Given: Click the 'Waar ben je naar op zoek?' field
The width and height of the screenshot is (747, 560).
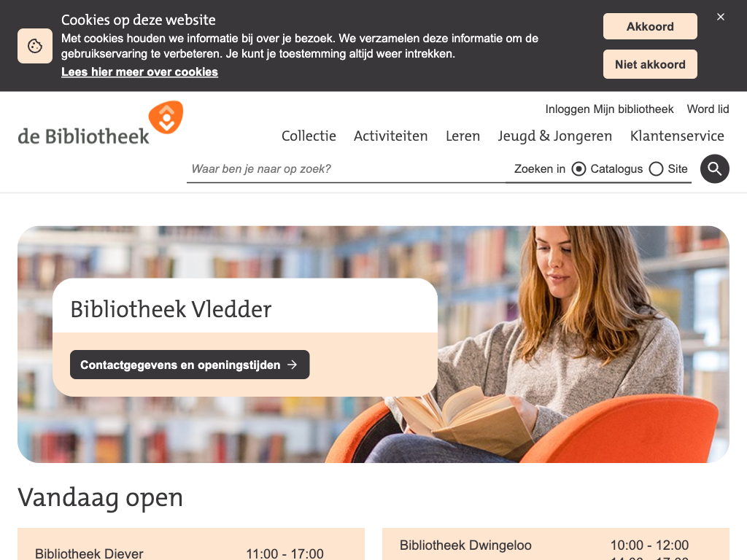Looking at the screenshot, I should 346,169.
